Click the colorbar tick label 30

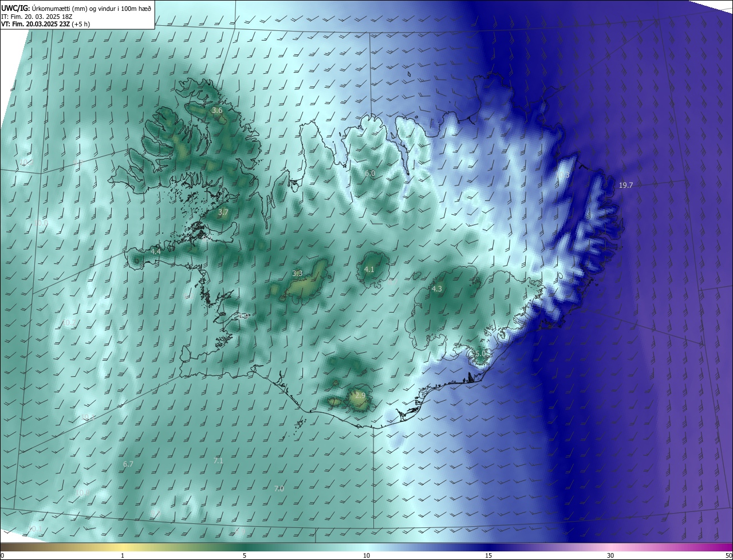pos(610,555)
